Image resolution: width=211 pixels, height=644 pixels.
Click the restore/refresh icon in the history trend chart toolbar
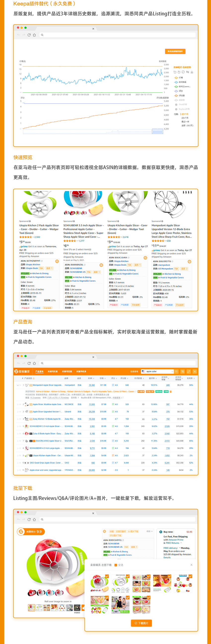pyautogui.click(x=183, y=72)
